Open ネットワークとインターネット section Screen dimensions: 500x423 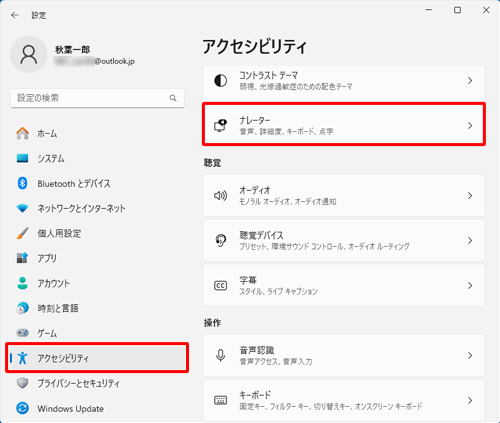pyautogui.click(x=97, y=208)
